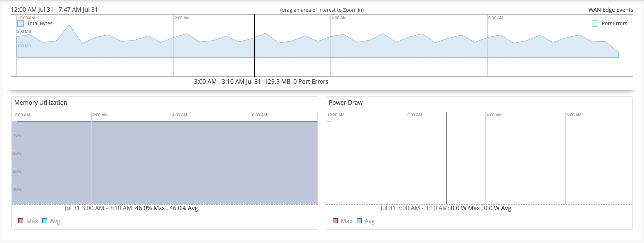Click the 6:00 AM label in Memory Utilization
Screen dimensions: 644x243
[x=260, y=115]
